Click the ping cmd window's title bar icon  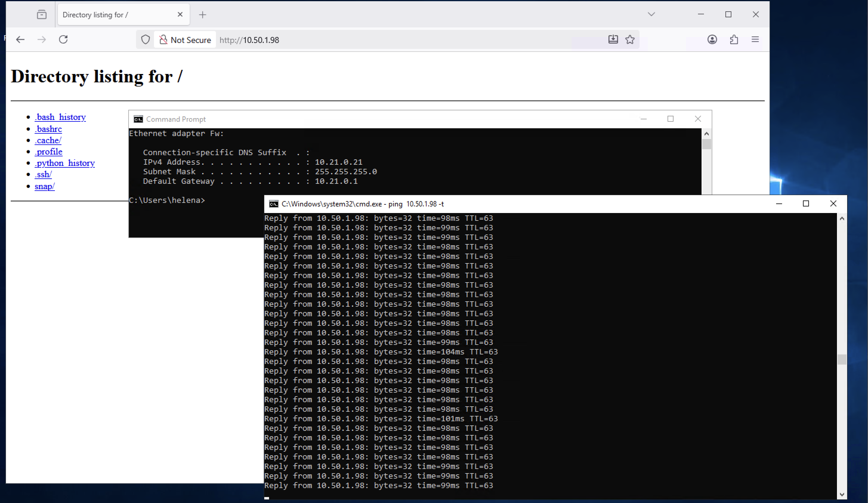click(x=274, y=204)
